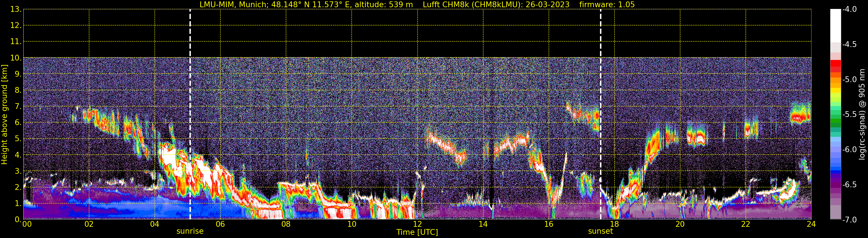Click the 24 tick on the time axis

tap(811, 224)
